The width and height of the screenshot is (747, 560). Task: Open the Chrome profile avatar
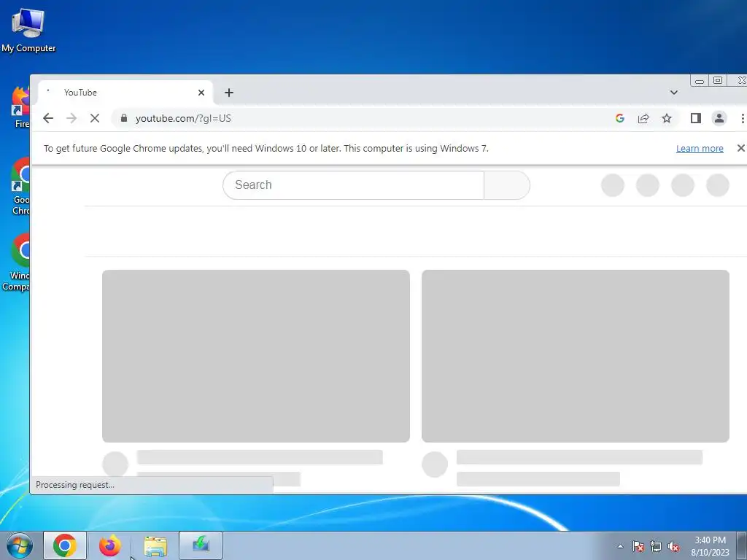tap(719, 118)
